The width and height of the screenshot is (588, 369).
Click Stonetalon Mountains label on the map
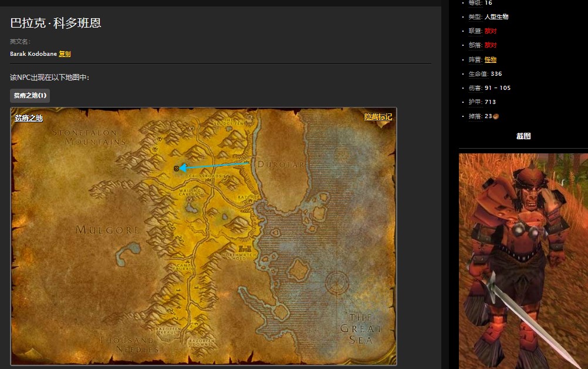(89, 137)
